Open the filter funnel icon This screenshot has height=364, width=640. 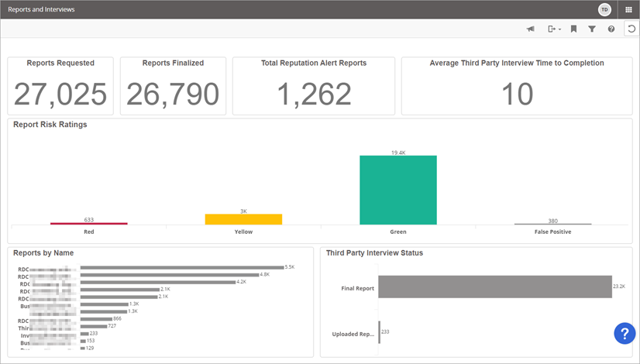pyautogui.click(x=592, y=29)
